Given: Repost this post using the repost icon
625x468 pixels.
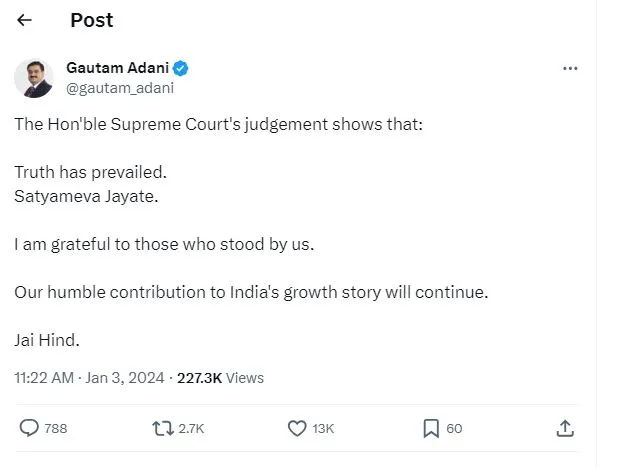Looking at the screenshot, I should click(161, 428).
